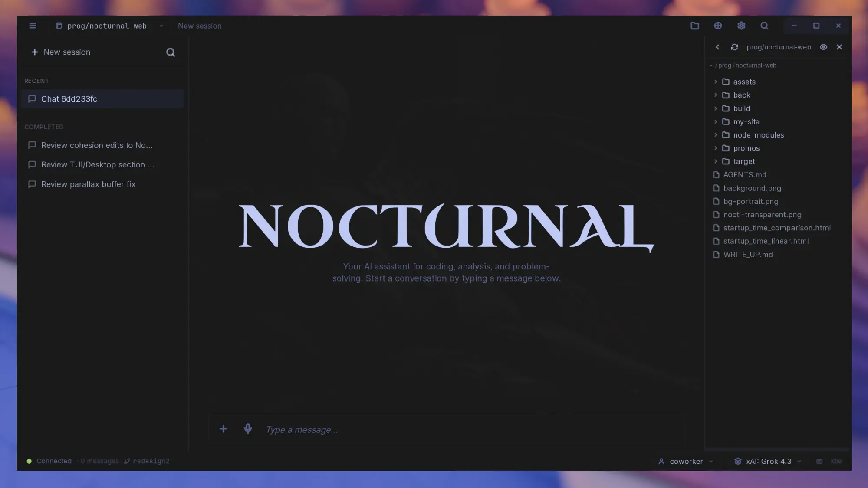Image resolution: width=868 pixels, height=488 pixels.
Task: Click the home tilde in breadcrumb path
Action: (712, 66)
